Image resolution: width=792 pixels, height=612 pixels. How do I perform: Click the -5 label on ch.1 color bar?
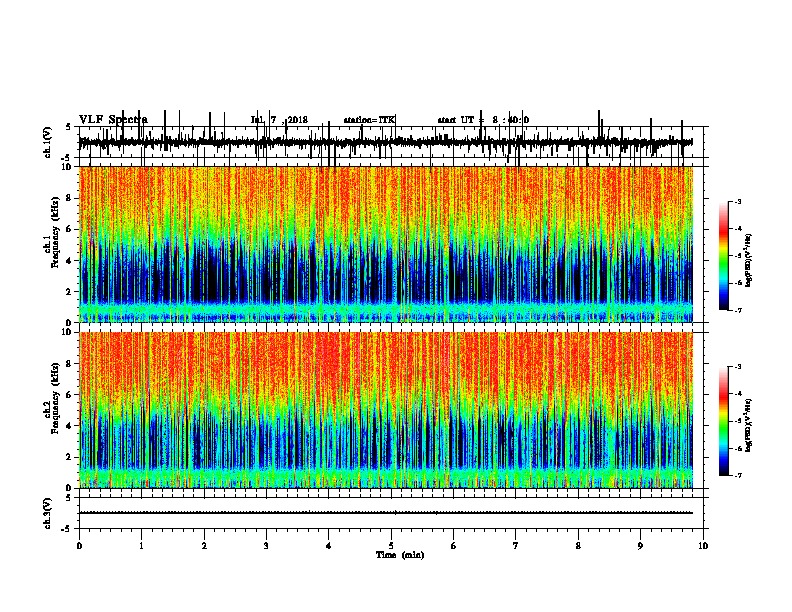pos(738,256)
